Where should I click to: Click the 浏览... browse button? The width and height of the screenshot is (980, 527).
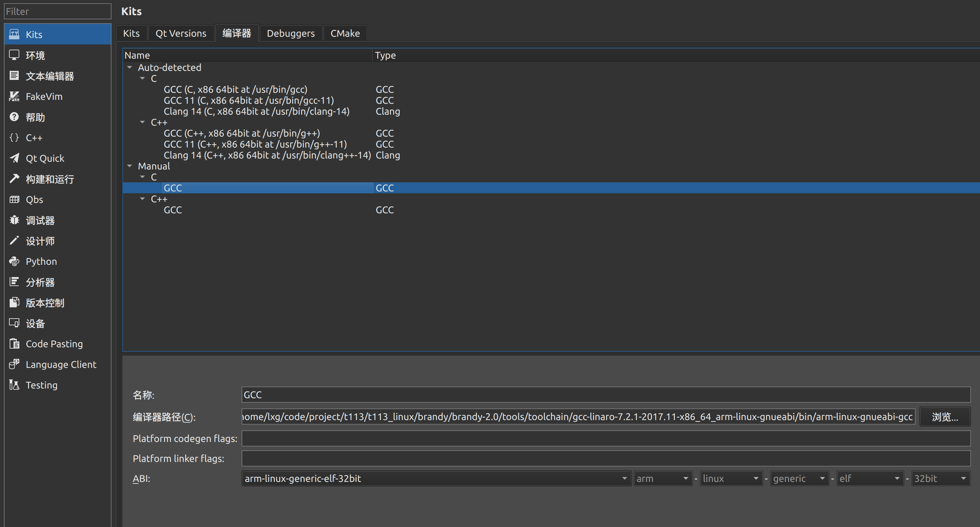(945, 417)
